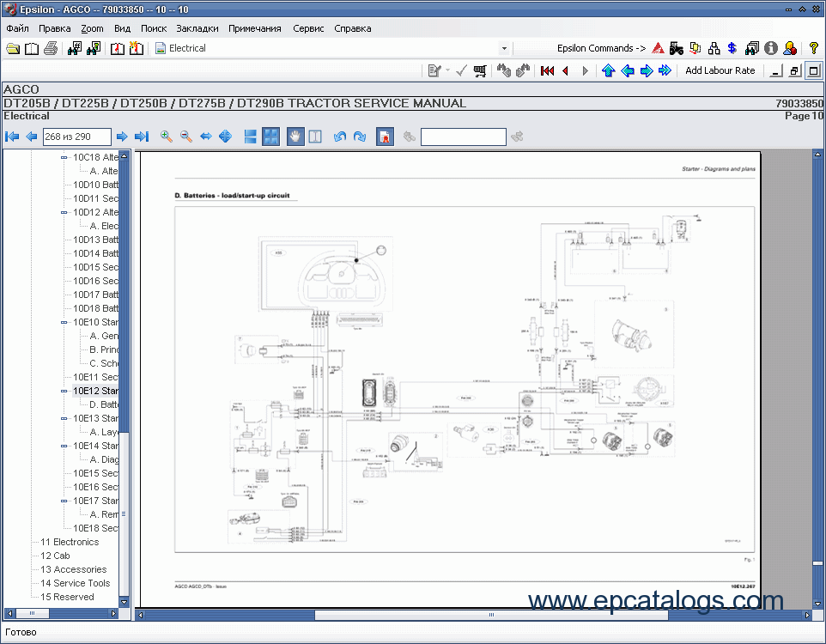Jump to first with red rewind icon
Image resolution: width=826 pixels, height=644 pixels.
tap(547, 71)
